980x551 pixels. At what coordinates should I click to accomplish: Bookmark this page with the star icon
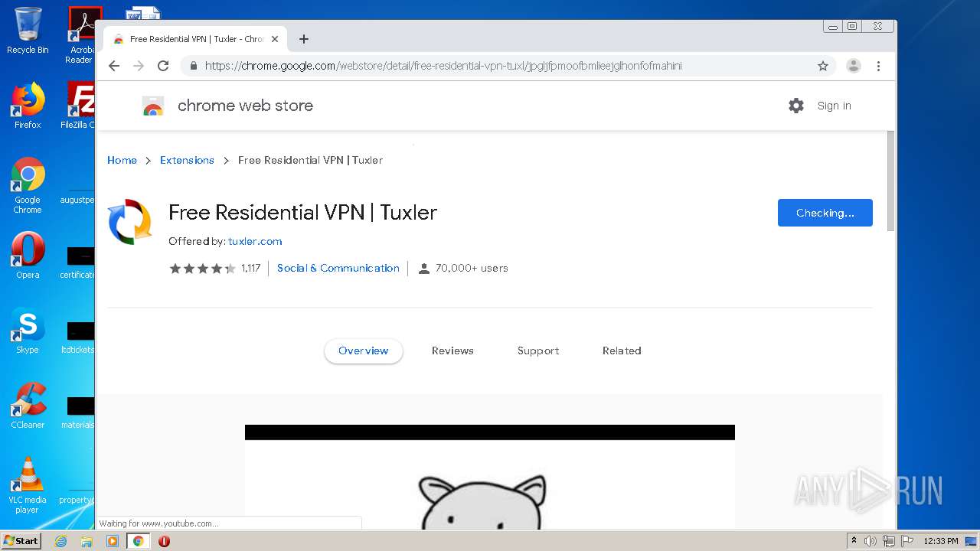(x=823, y=66)
